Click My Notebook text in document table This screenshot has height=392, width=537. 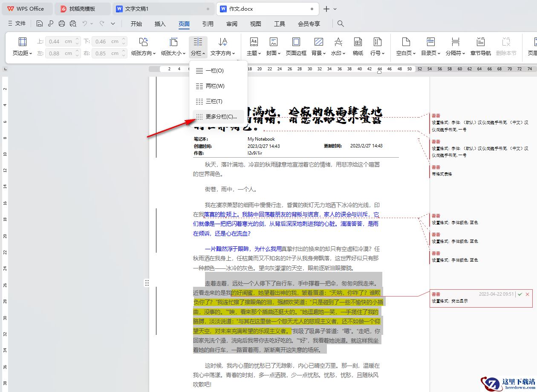[x=261, y=139]
